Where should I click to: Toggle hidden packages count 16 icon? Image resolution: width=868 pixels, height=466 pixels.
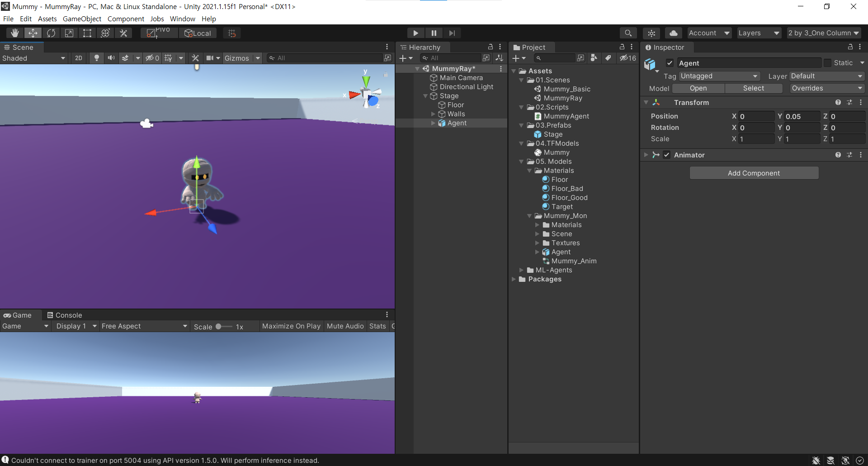tap(627, 58)
